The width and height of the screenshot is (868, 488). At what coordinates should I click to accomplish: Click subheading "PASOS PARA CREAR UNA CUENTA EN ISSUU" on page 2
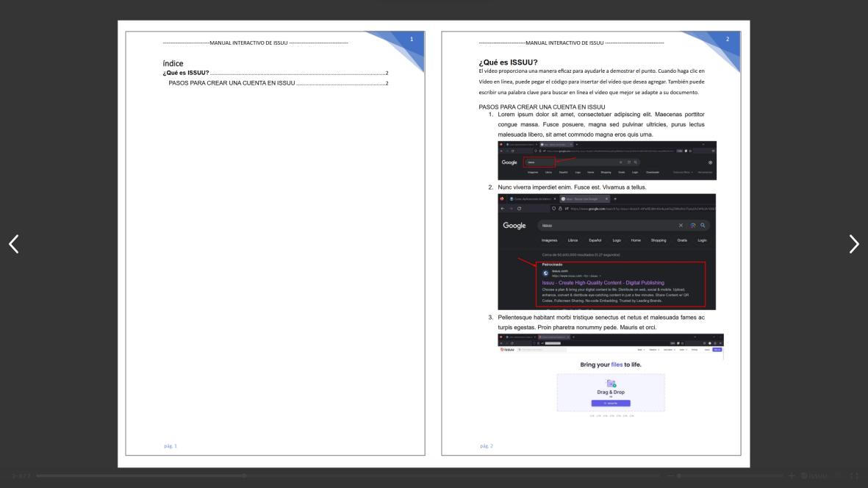point(542,107)
